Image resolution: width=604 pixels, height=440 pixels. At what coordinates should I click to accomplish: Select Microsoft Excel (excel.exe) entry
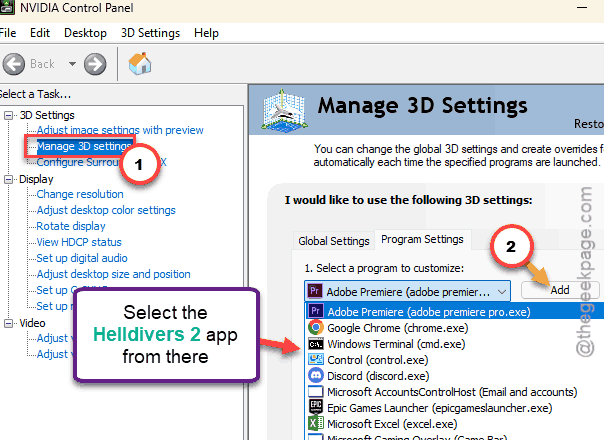coord(455,424)
